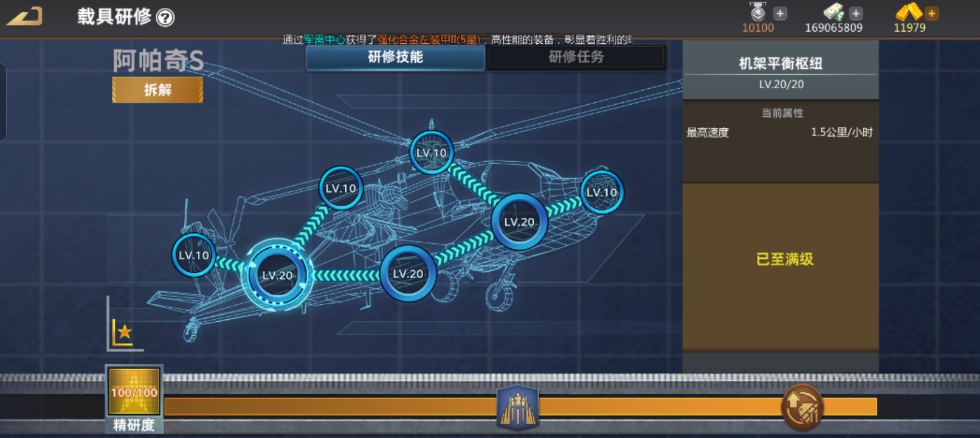980x438 pixels.
Task: Switch to the 研修任务 tab
Action: [x=576, y=57]
